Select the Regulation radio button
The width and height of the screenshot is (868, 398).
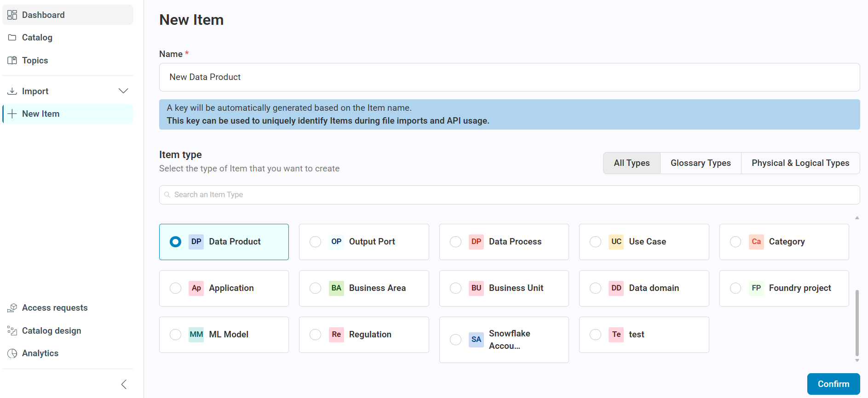point(315,335)
